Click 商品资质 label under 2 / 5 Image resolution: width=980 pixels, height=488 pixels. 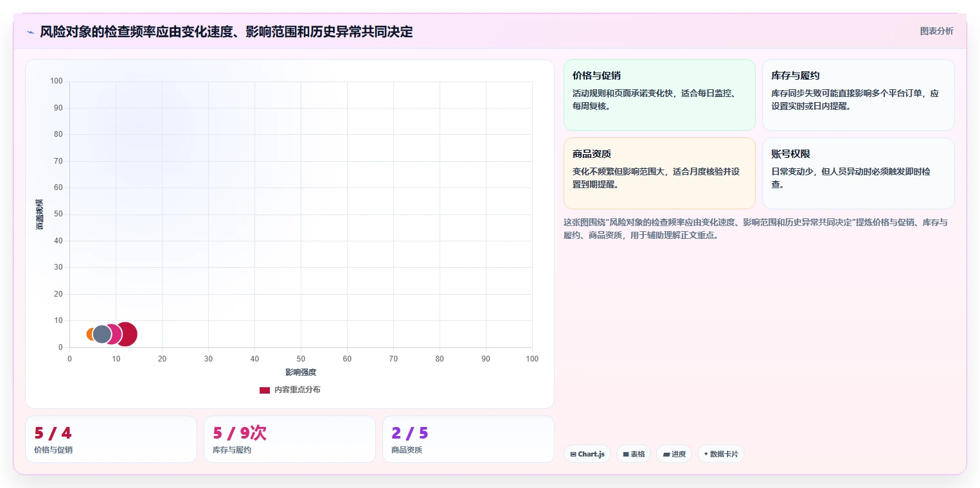tap(407, 450)
